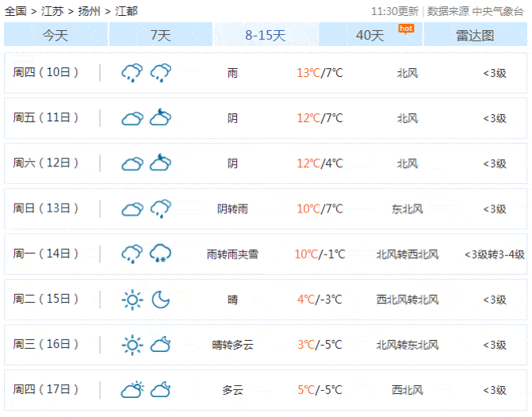Click the daytime overcast icon for 周六 (12日)
532x417 pixels.
tap(132, 163)
